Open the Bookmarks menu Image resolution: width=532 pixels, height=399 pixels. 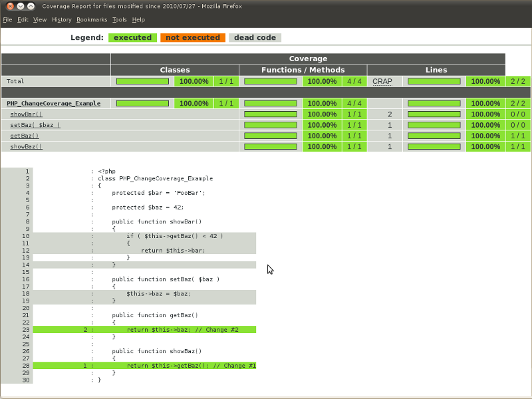92,19
